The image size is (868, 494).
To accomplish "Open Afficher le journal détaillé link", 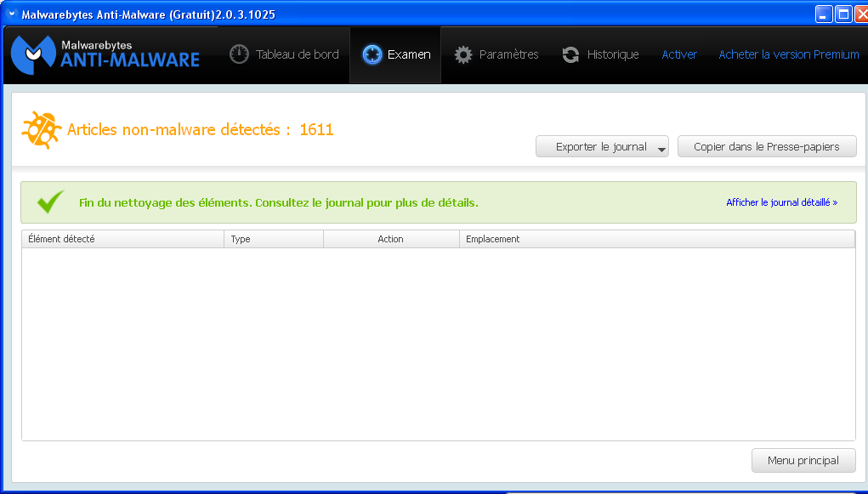I will [781, 202].
